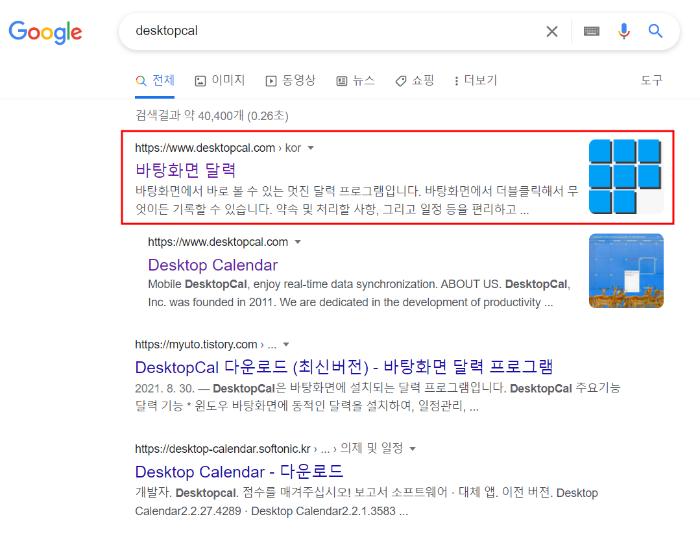Viewport: 700px width, 536px height.
Task: Clear the search box with X icon
Action: click(552, 31)
